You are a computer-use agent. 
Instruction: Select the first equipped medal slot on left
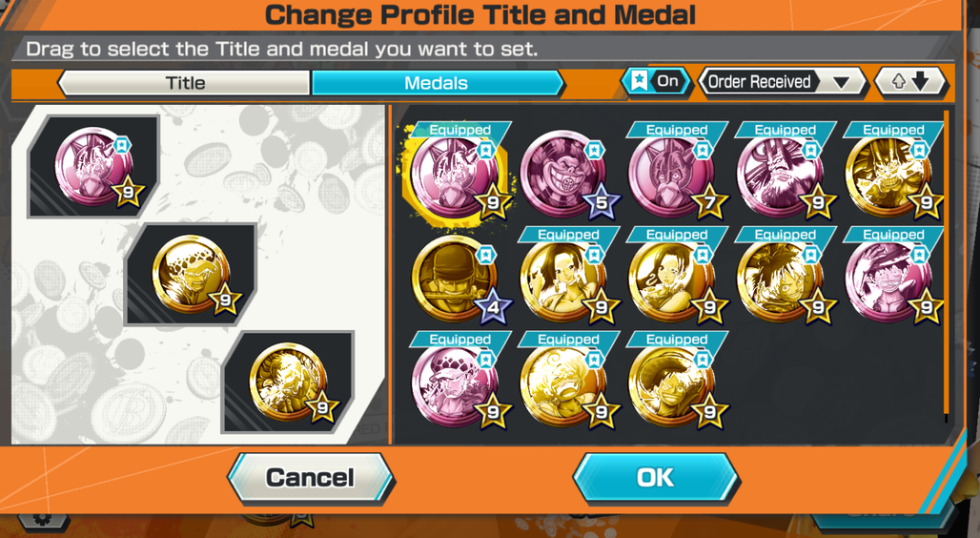[x=93, y=166]
